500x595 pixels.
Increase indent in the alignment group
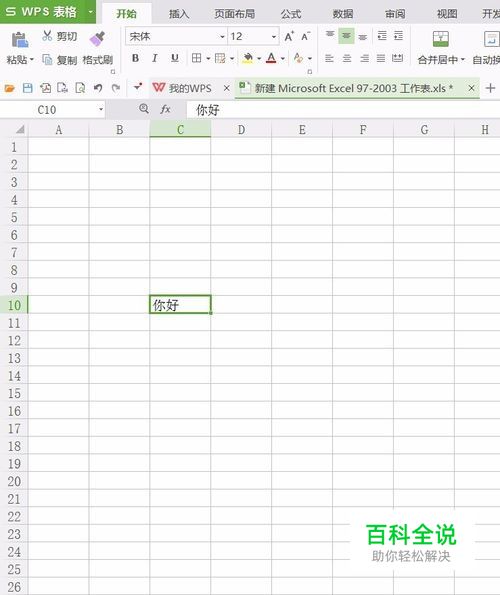[398, 36]
